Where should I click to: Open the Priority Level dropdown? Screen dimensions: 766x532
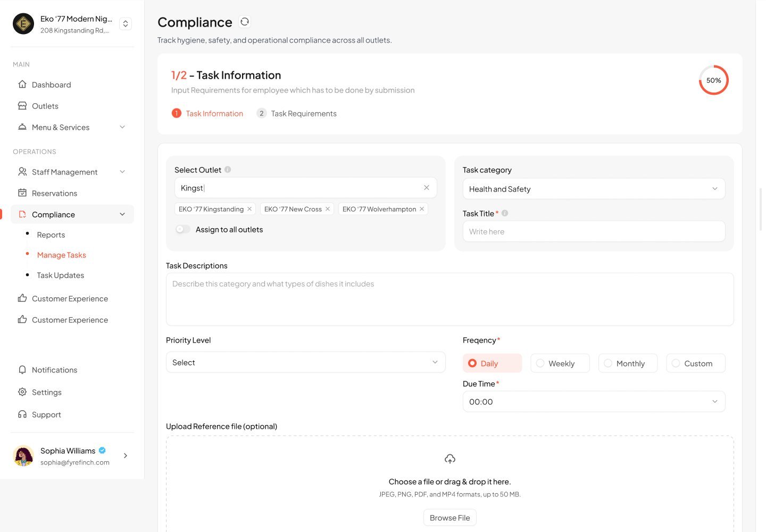tap(305, 362)
